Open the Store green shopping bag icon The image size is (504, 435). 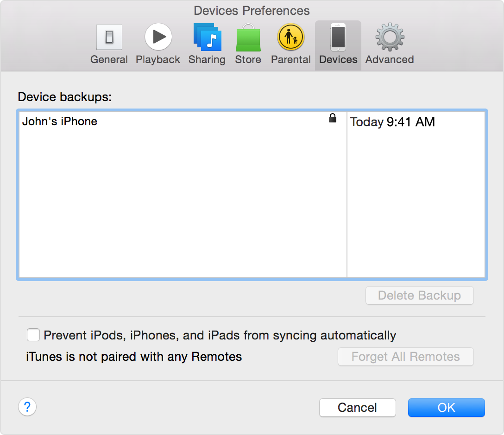coord(248,38)
